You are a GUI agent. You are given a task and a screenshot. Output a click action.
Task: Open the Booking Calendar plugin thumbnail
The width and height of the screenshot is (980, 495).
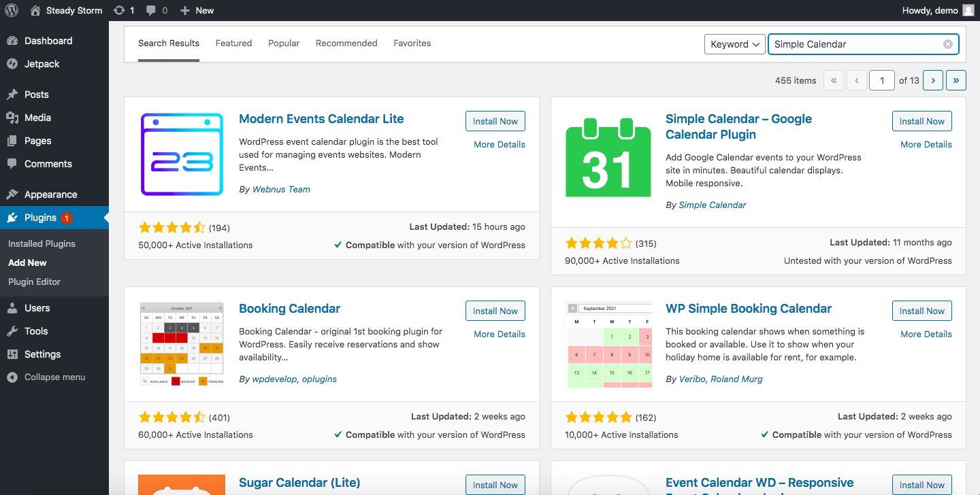pyautogui.click(x=182, y=344)
